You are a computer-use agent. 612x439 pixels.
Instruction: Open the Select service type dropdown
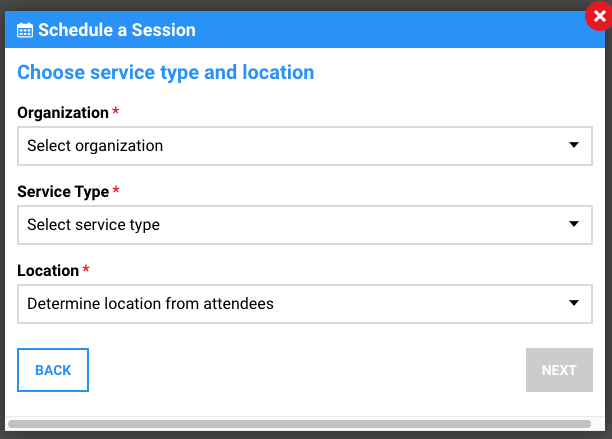[305, 225]
